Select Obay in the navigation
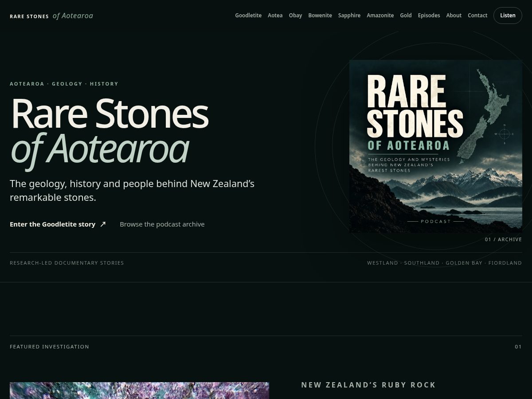This screenshot has height=399, width=532. pos(295,16)
